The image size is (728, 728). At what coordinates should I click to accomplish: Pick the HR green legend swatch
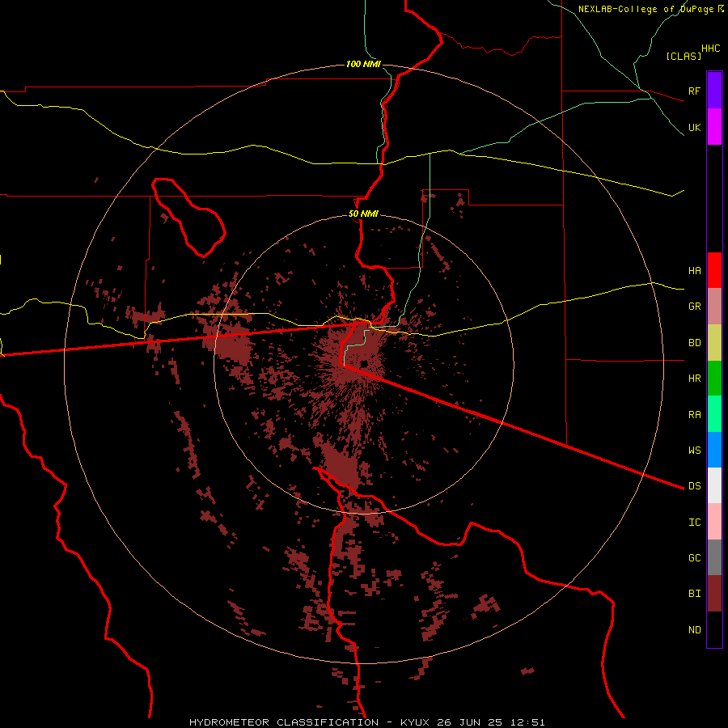(714, 378)
